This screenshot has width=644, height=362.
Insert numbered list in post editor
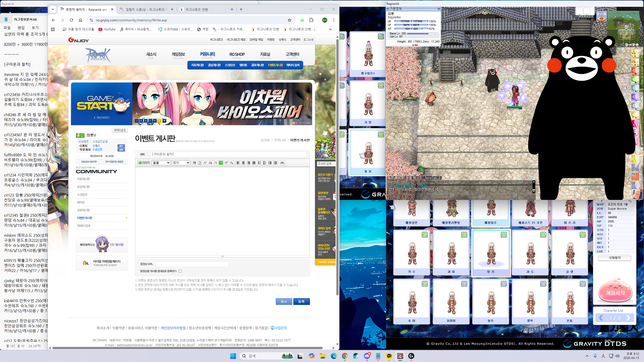click(259, 163)
